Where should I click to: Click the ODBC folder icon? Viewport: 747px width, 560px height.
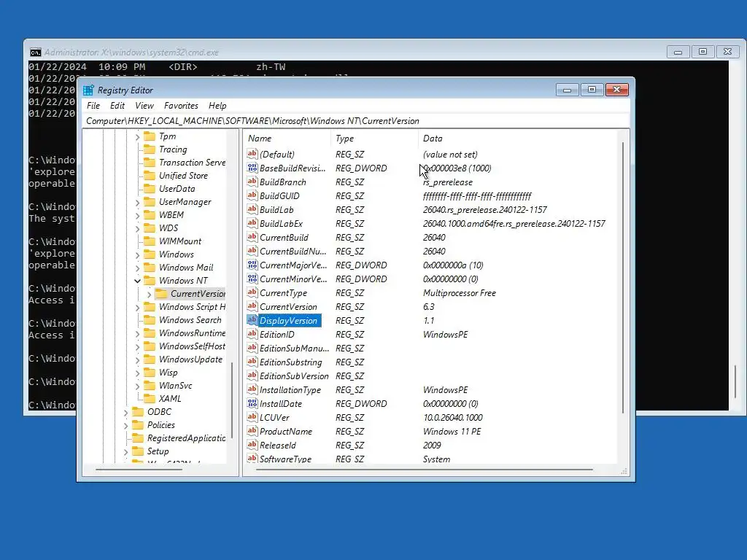[138, 411]
